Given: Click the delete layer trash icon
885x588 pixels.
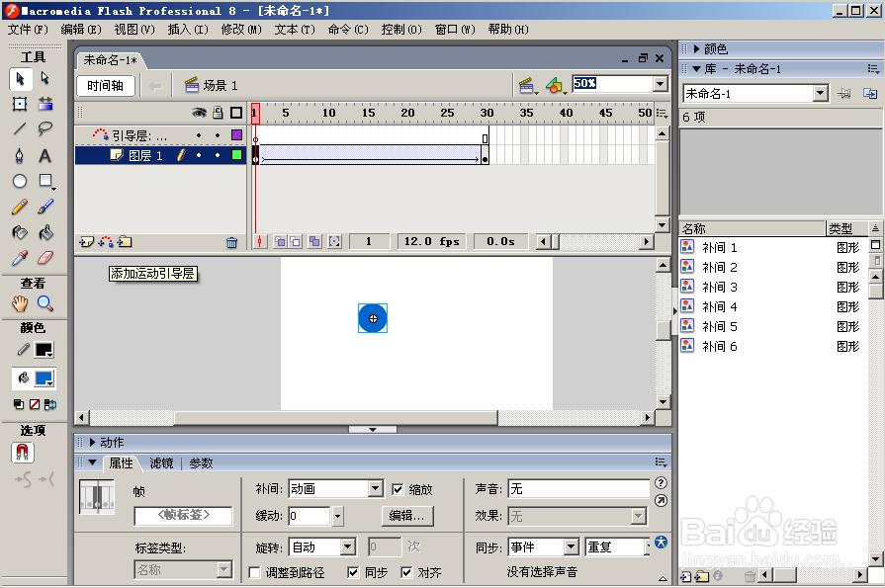Looking at the screenshot, I should 231,242.
